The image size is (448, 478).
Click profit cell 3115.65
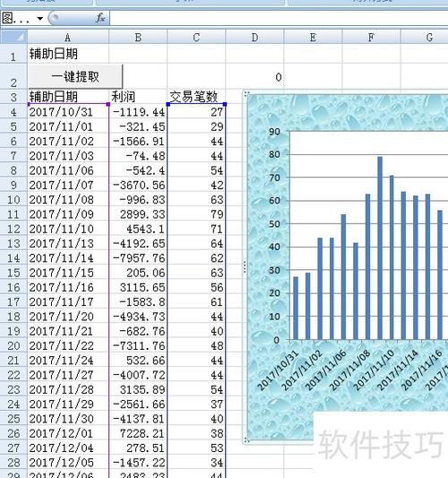coord(138,287)
